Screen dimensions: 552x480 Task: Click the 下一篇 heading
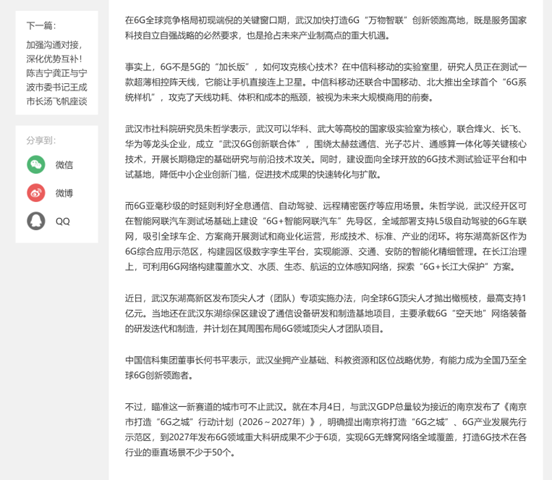pos(41,26)
